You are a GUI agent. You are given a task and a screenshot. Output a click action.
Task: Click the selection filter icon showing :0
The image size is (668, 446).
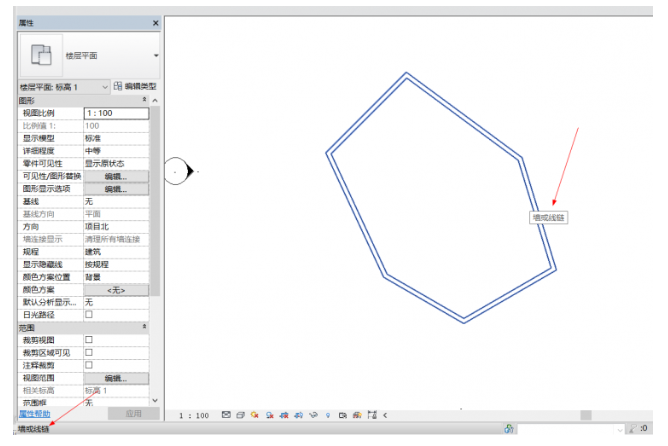639,429
